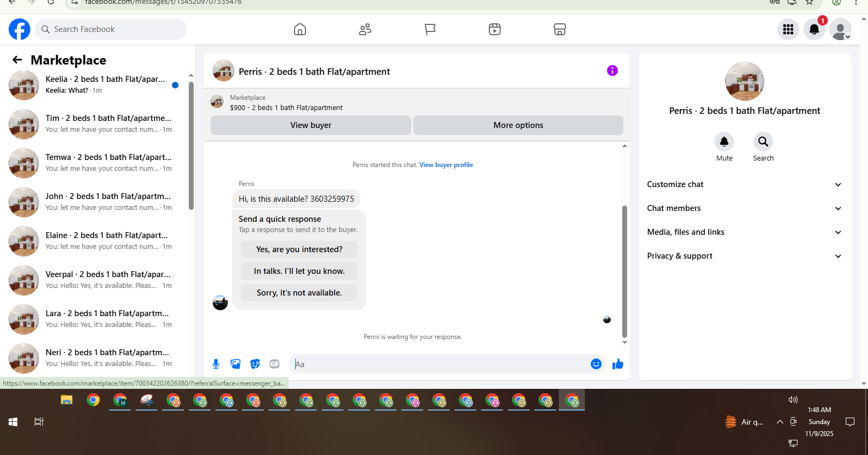Open the Marketplace storefront tab icon
Viewport: 868px width, 455px height.
[560, 29]
